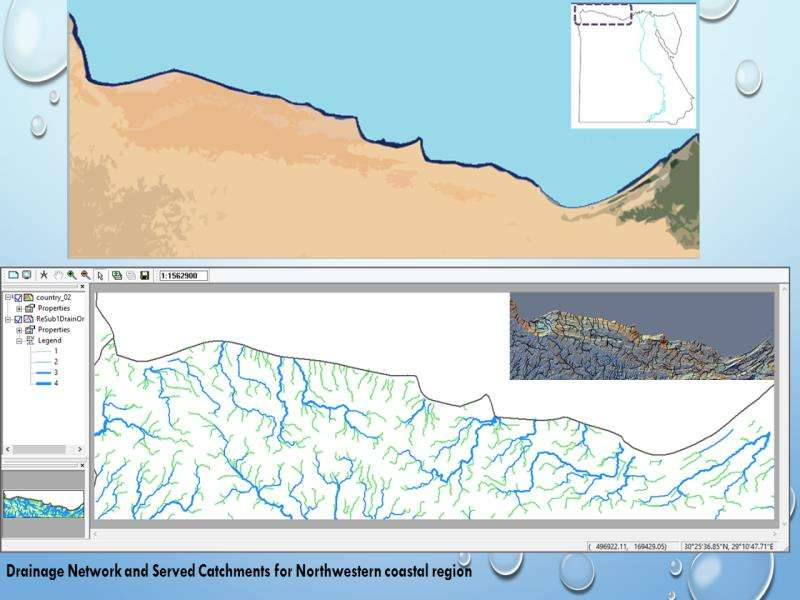Image resolution: width=800 pixels, height=600 pixels.
Task: Expand Properties under country_02 layer
Action: tap(19, 308)
